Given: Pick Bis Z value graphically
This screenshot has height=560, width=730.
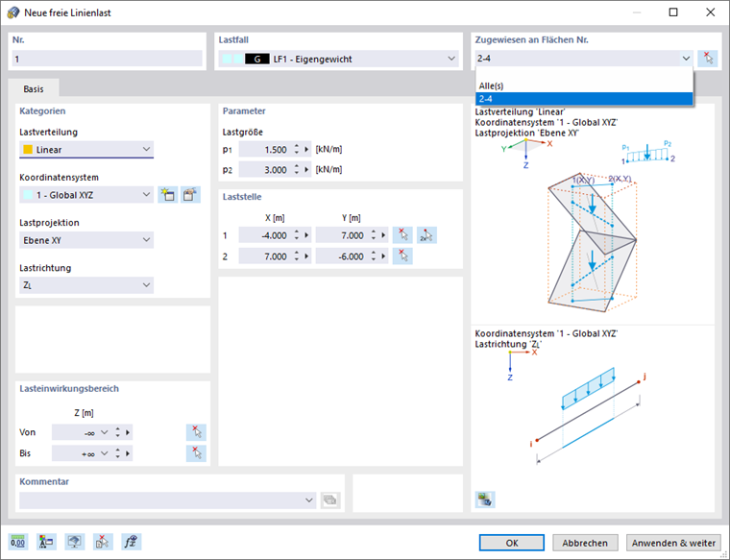Looking at the screenshot, I should tap(196, 453).
